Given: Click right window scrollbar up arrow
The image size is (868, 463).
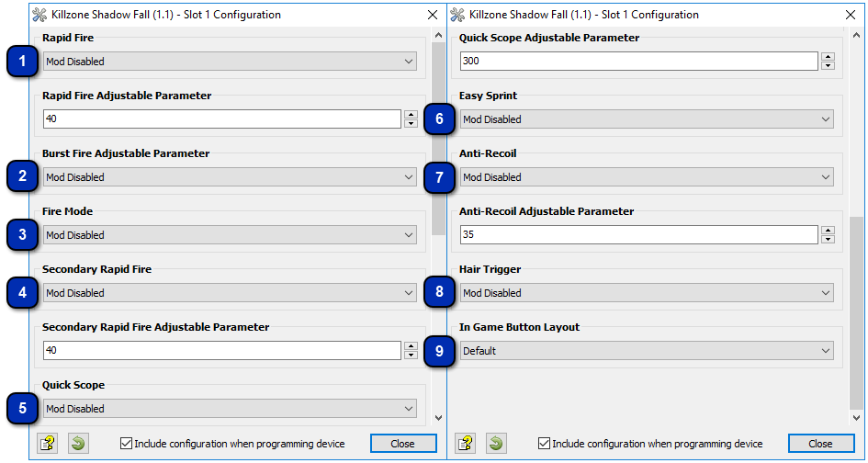Looking at the screenshot, I should click(x=856, y=35).
